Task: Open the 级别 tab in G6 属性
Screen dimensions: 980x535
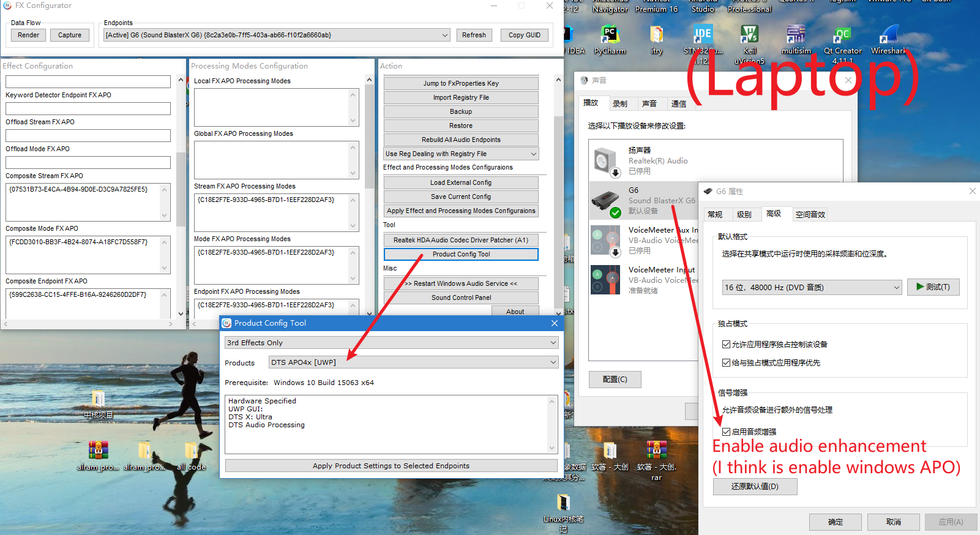Action: click(x=744, y=214)
